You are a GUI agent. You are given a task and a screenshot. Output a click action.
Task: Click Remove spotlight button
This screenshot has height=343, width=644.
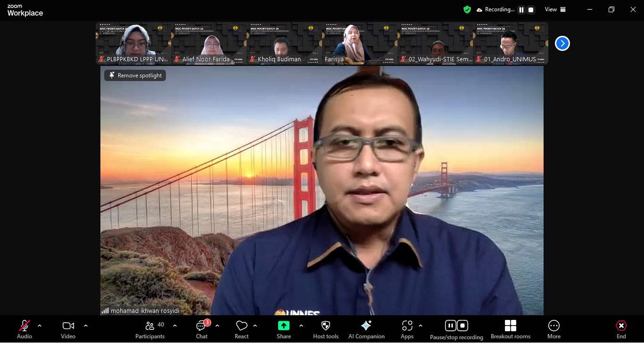pos(135,75)
